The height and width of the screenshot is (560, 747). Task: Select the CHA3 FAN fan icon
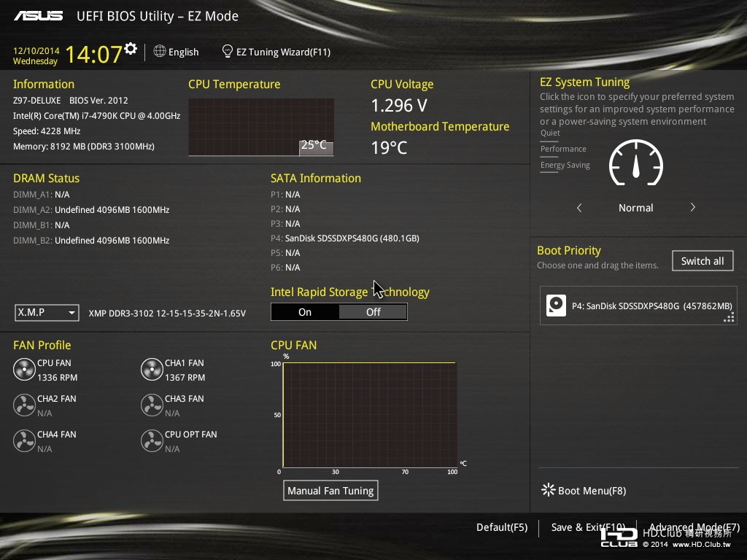[x=152, y=405]
